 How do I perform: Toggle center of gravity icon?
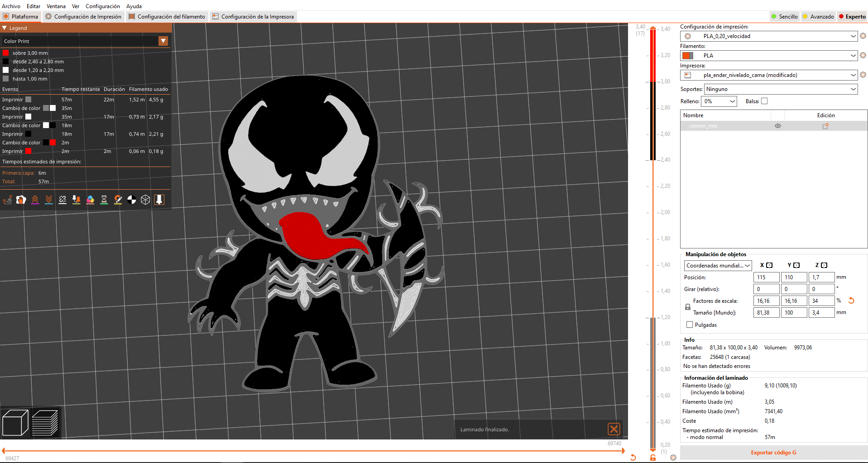[132, 200]
